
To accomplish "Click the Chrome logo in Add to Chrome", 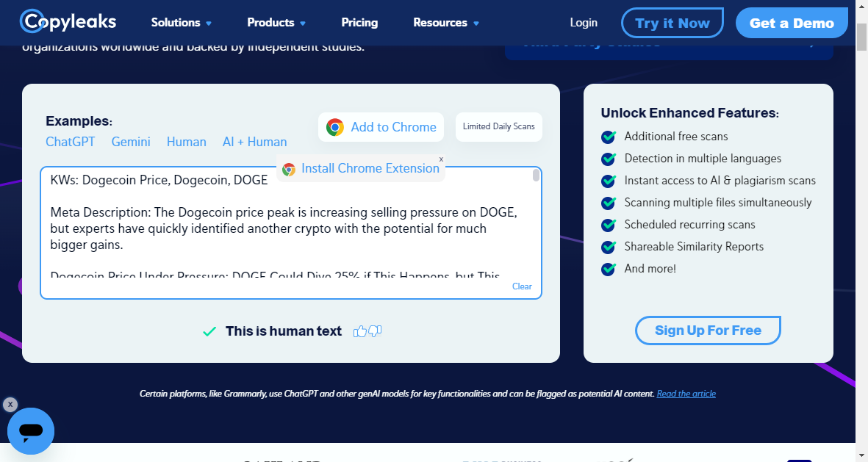I will click(x=335, y=127).
